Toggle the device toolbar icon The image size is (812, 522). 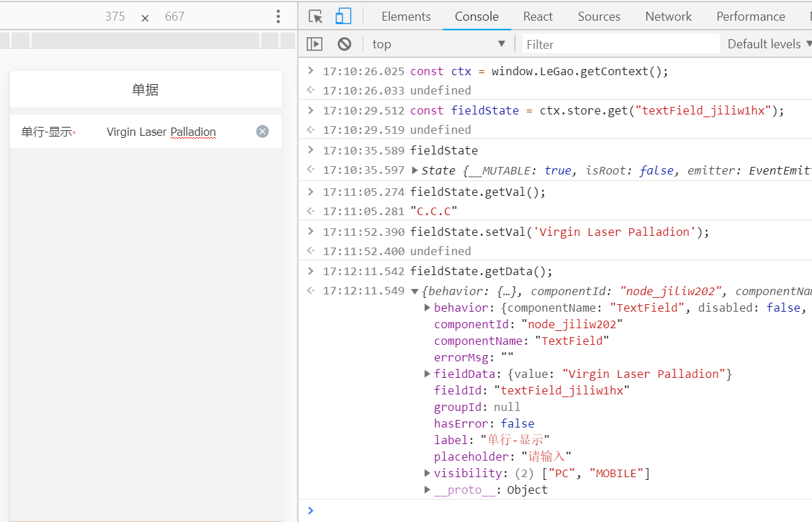point(343,17)
